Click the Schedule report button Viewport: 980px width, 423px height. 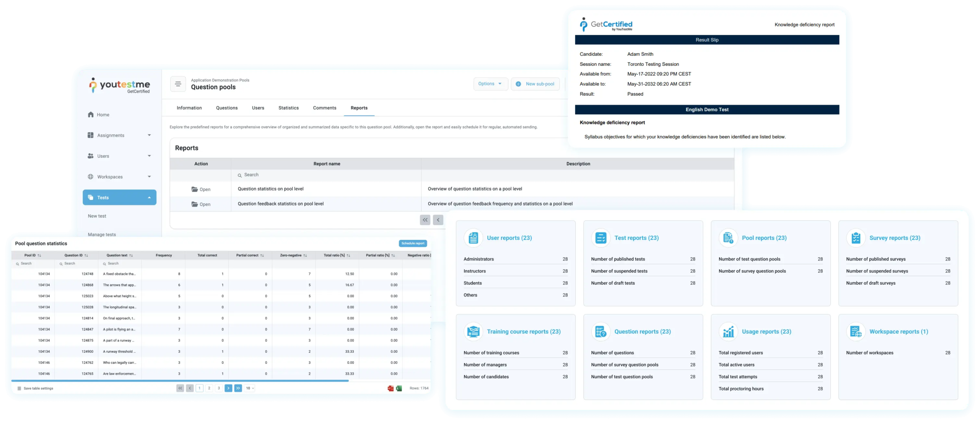pos(413,243)
